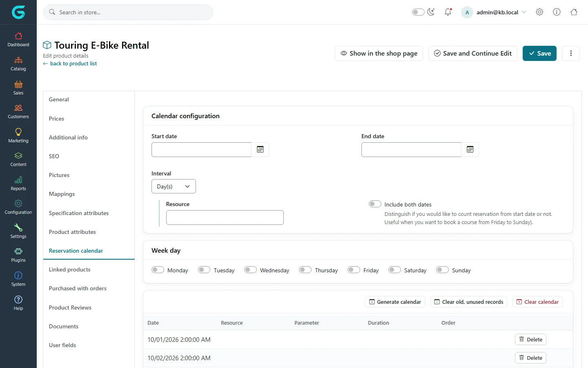Open the Content sidebar section
Viewport: 588px width, 368px height.
(18, 159)
